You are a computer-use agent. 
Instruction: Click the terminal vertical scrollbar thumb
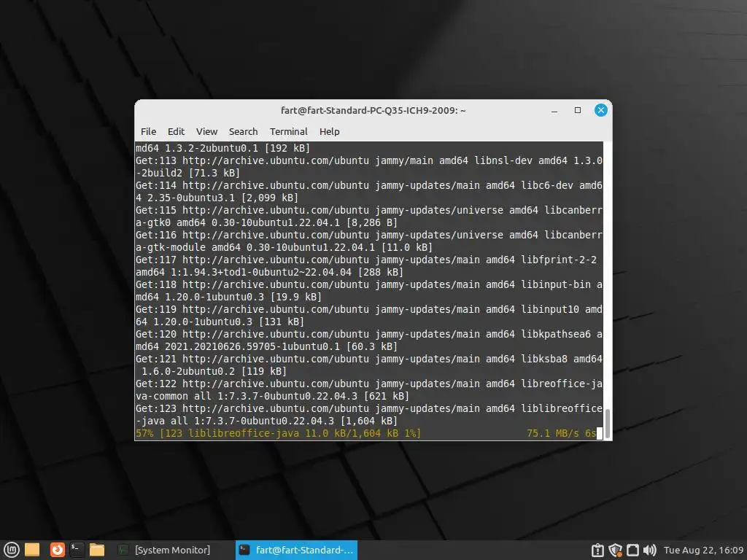608,423
